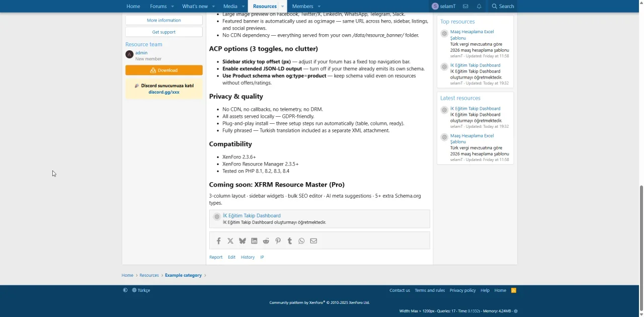The image size is (644, 317).
Task: Expand the What's new menu arrow
Action: (x=213, y=6)
